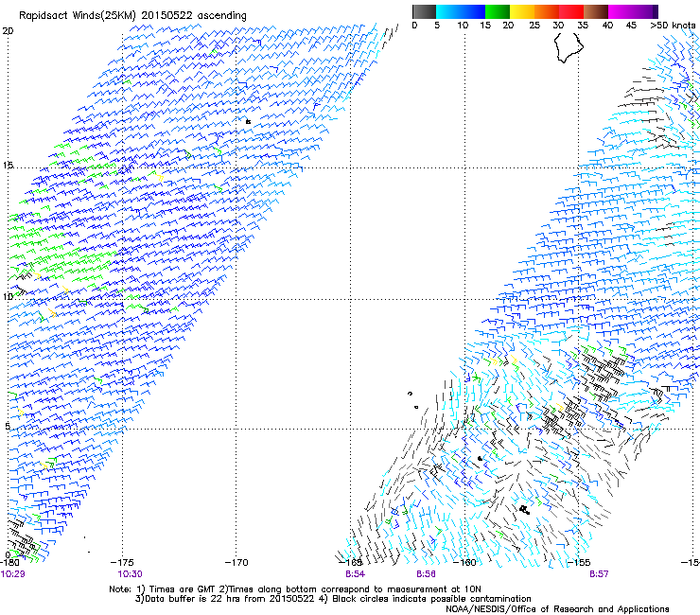Click the gray 0-5 knots legend segment
Image resolution: width=700 pixels, height=615 pixels.
(x=424, y=11)
